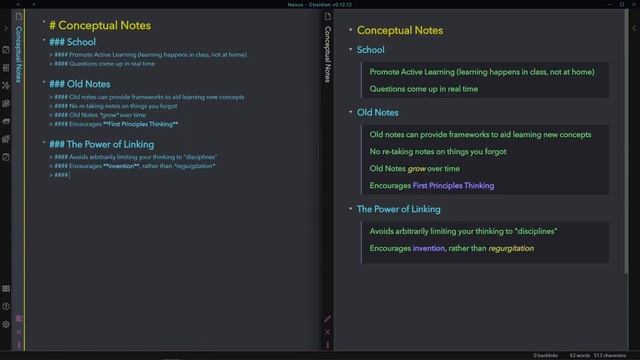Switch the editor pane to preview mode
Viewport: 640px width, 360px height.
pyautogui.click(x=19, y=318)
